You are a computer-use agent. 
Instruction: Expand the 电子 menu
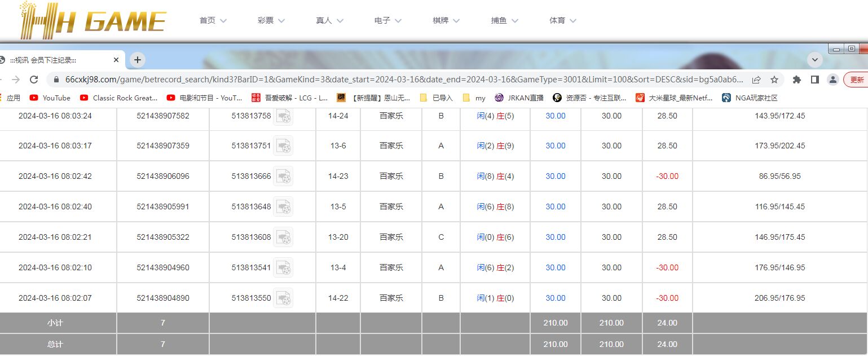pyautogui.click(x=387, y=20)
